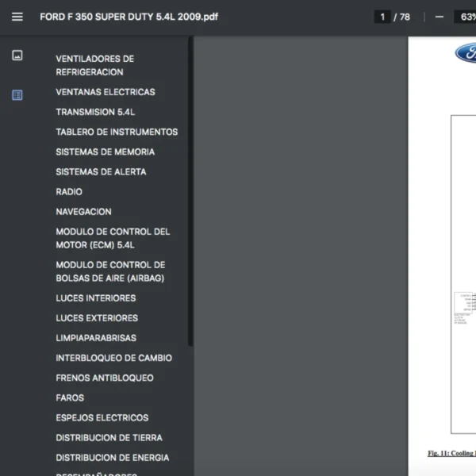
Task: Open SISTEMAS DE ALERTA bookmark
Action: tap(101, 172)
